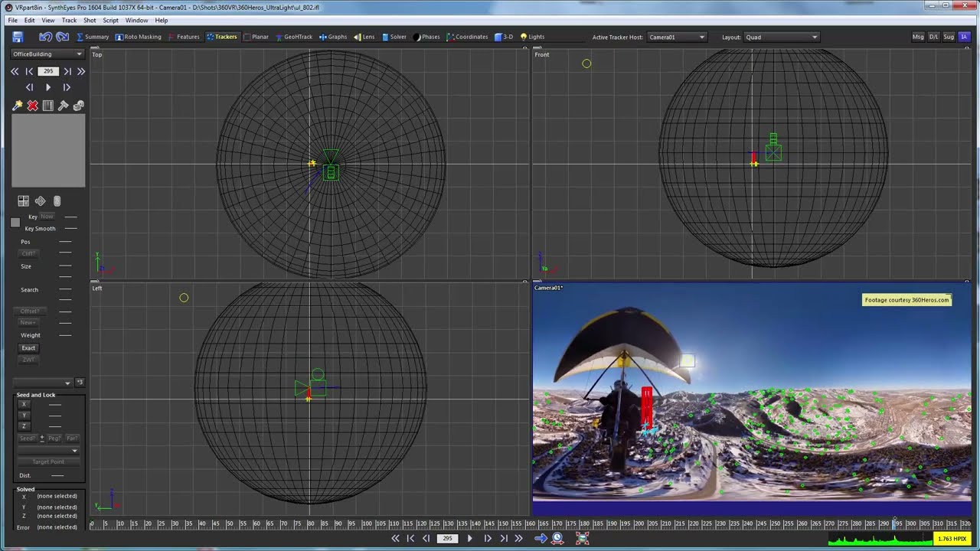Image resolution: width=980 pixels, height=551 pixels.
Task: Switch to the 3-D room
Action: tap(504, 37)
